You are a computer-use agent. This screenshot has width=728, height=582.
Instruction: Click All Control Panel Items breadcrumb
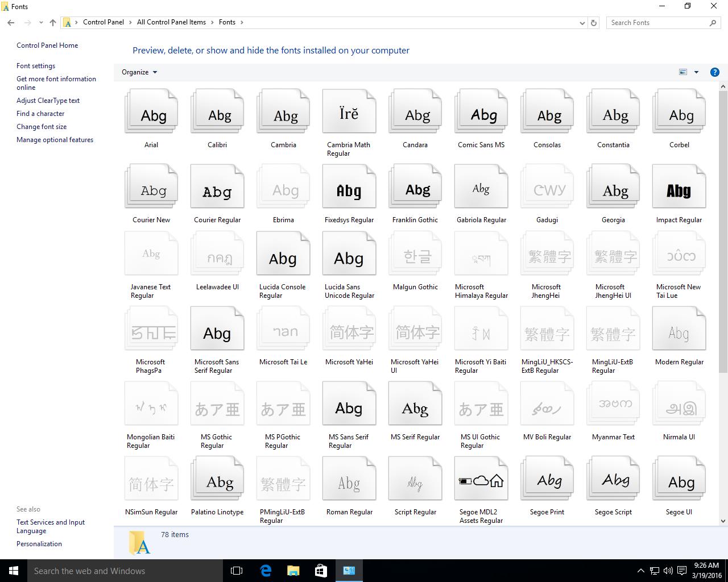(x=171, y=22)
